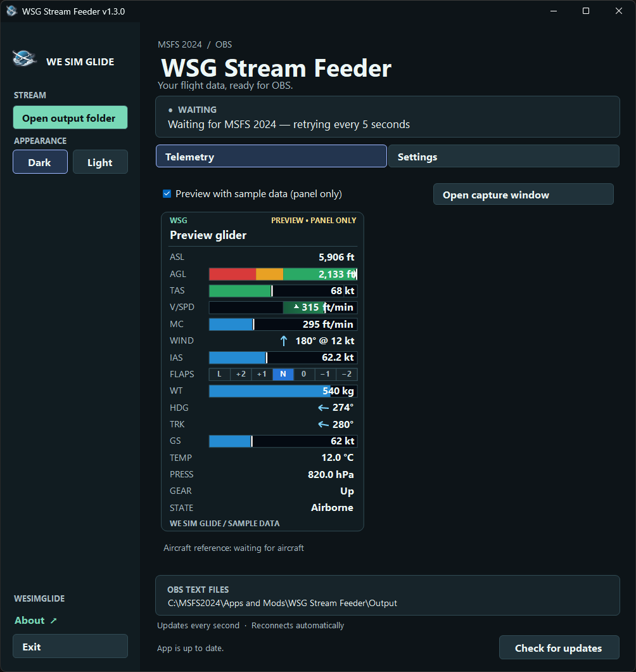Open the Telemetry tab
The width and height of the screenshot is (636, 672).
pos(271,157)
